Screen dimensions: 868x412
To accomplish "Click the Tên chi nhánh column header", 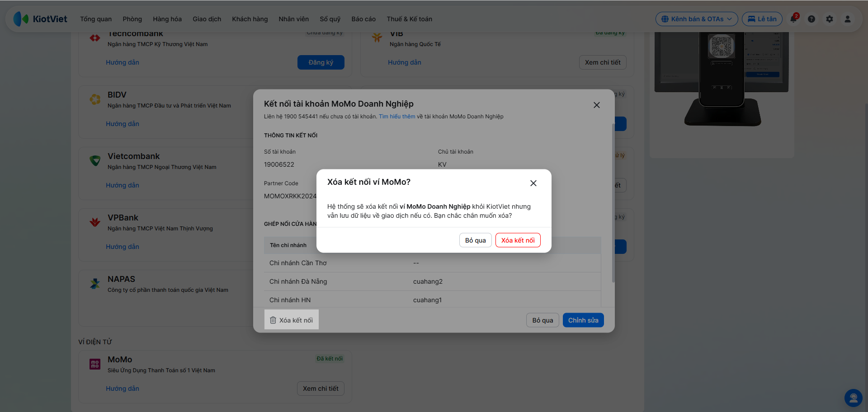I will 288,245.
